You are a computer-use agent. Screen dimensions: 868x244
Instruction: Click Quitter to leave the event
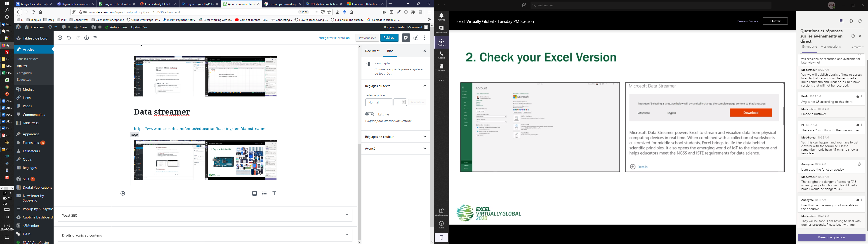(775, 21)
